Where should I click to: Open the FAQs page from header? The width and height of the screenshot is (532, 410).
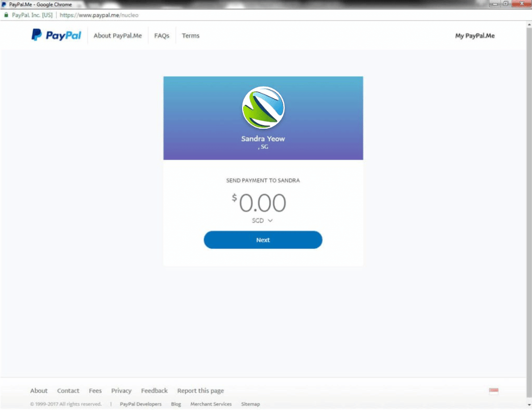162,36
